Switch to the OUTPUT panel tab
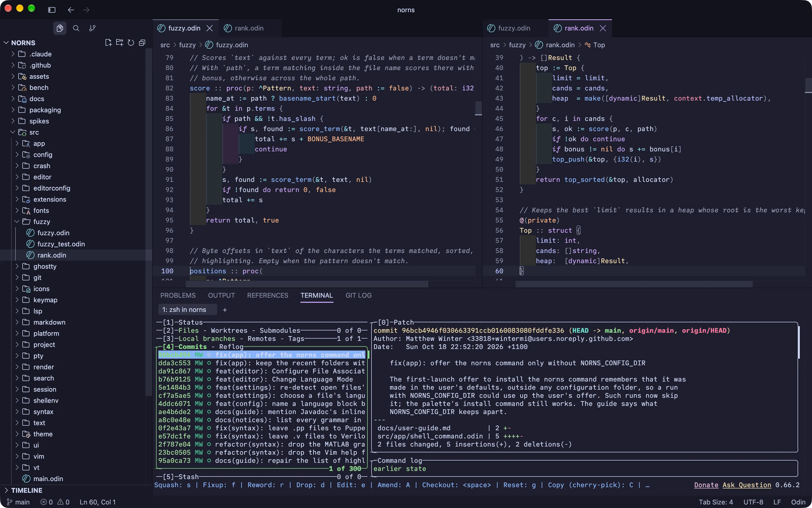812x508 pixels. coord(222,295)
